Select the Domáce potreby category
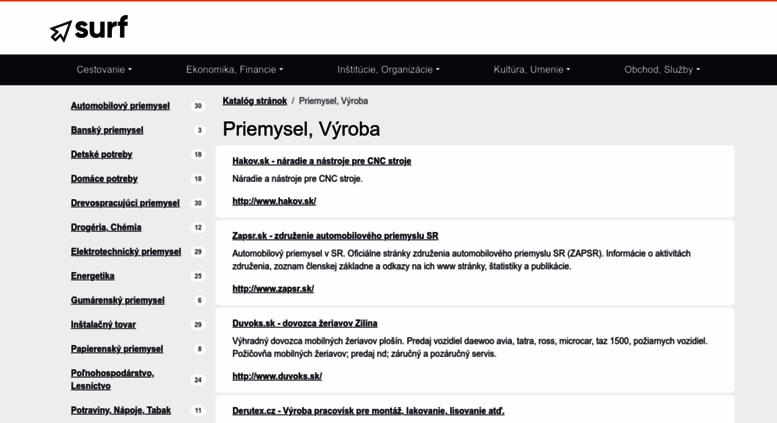Screen dimensions: 777x423 coord(104,179)
